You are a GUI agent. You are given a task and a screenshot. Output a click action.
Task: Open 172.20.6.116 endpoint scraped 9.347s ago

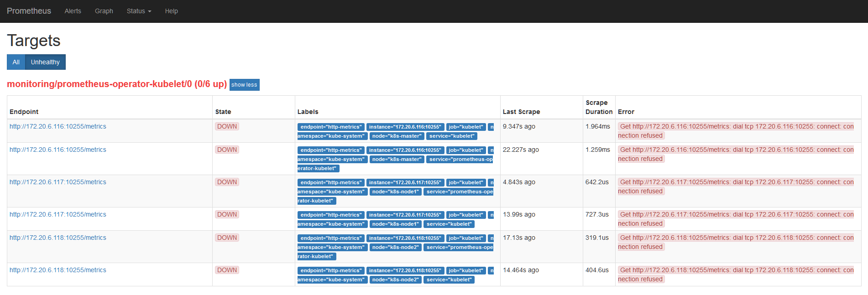click(x=58, y=126)
